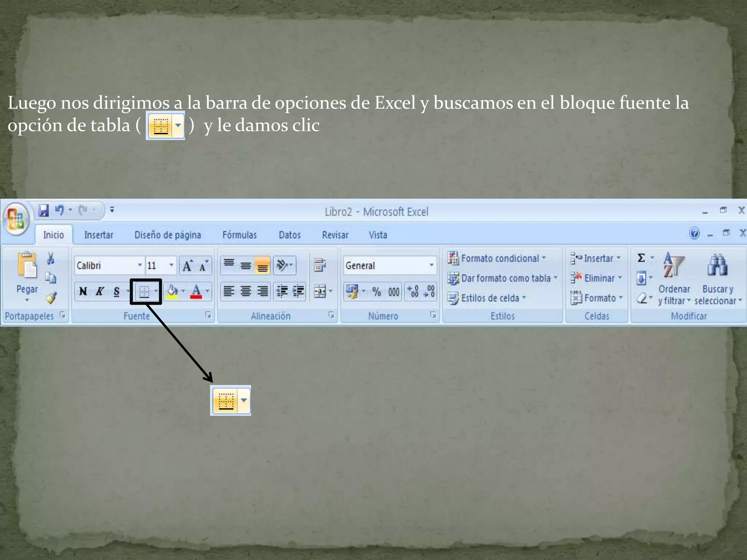Click the Cut scissors icon
Screen dimensions: 747x560
[50, 258]
